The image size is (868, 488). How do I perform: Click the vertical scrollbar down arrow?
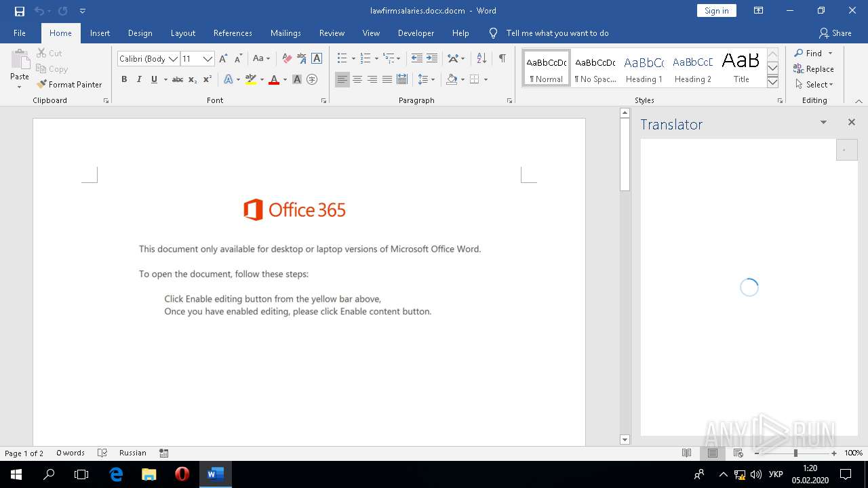(625, 439)
